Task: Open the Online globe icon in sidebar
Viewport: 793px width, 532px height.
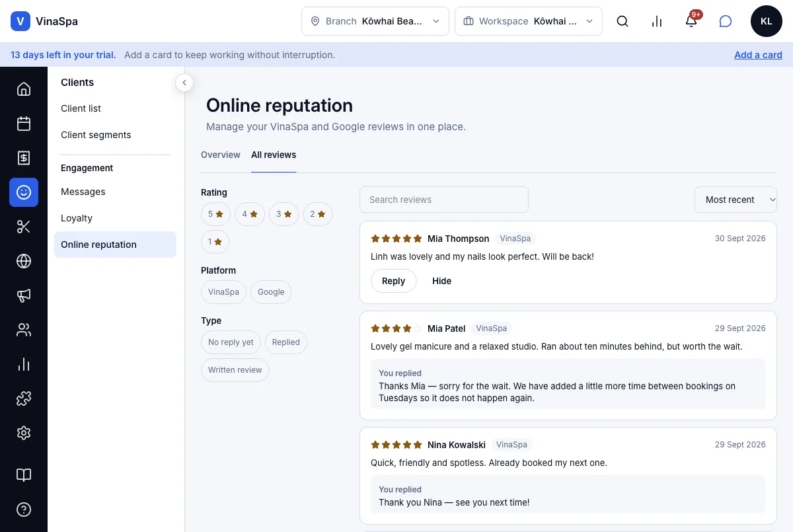Action: (x=24, y=261)
